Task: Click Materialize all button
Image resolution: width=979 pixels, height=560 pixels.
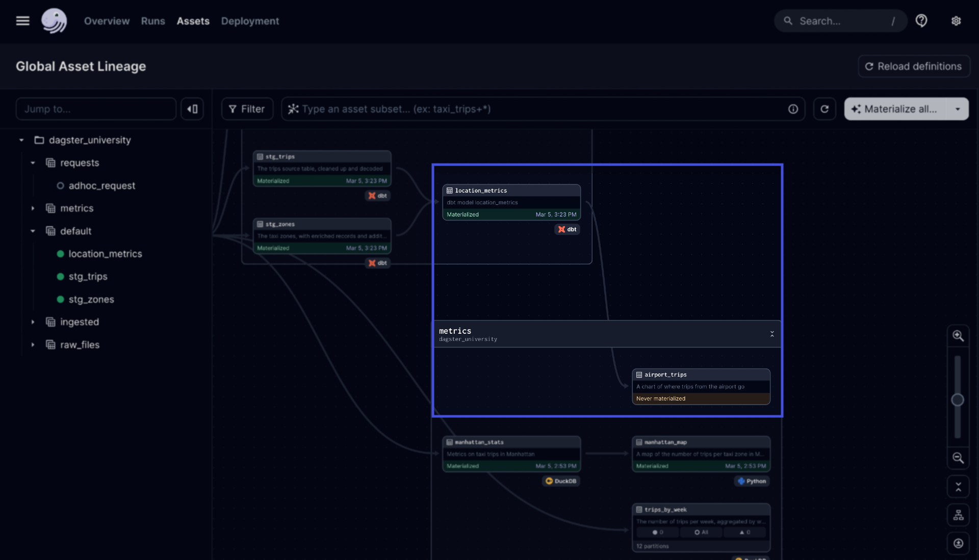Action: 896,109
